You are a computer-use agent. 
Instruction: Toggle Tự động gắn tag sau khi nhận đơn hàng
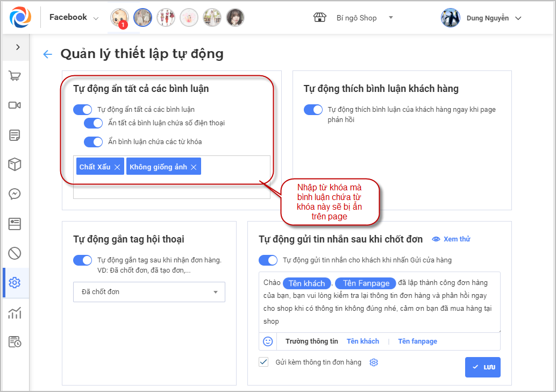tap(83, 260)
